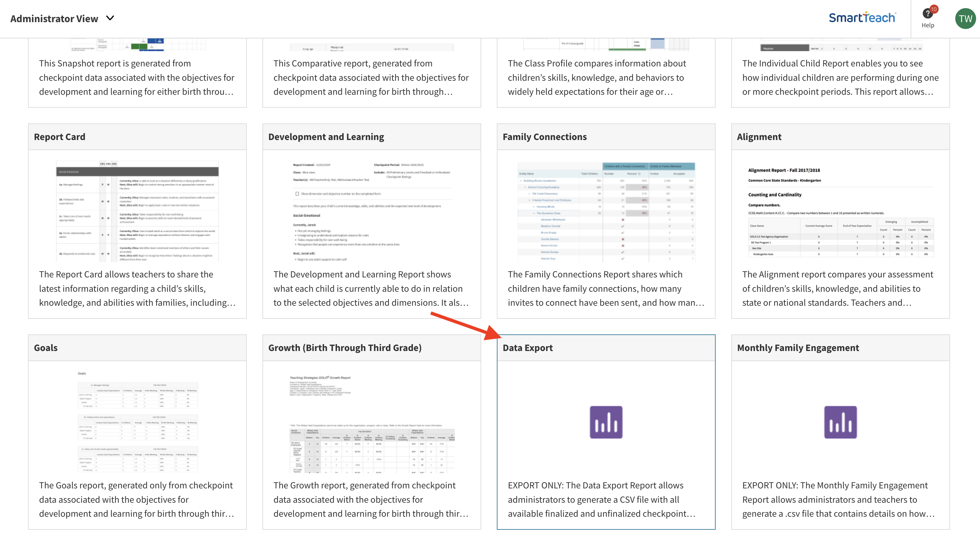The width and height of the screenshot is (980, 547).
Task: Click the Help label under the icon
Action: pos(928,25)
